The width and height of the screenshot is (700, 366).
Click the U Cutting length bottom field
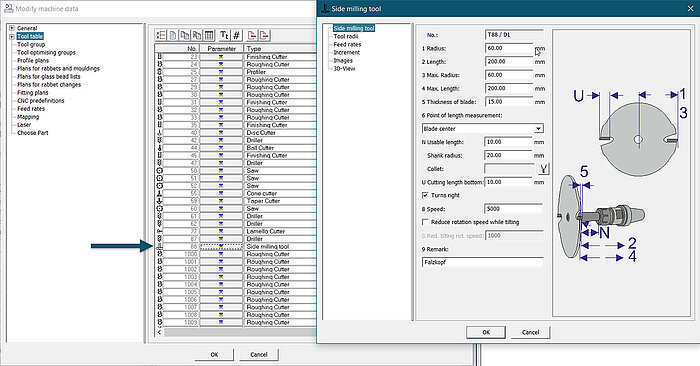[508, 182]
